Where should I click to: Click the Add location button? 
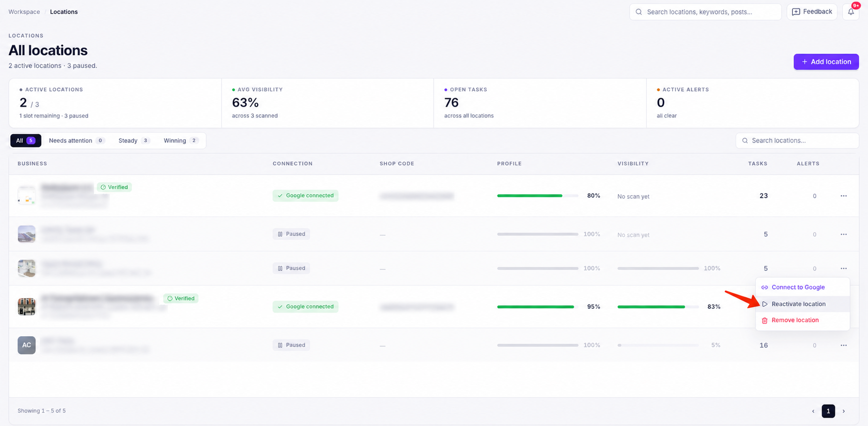coord(826,62)
